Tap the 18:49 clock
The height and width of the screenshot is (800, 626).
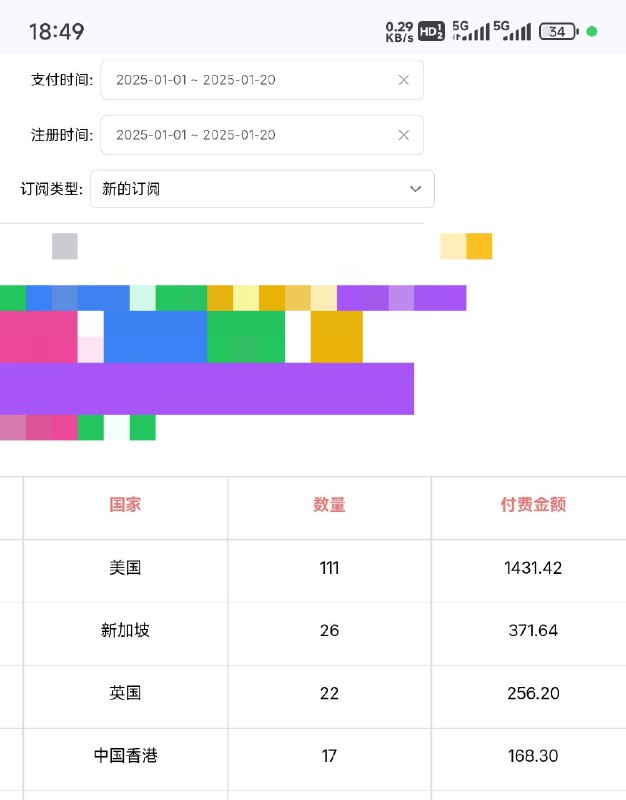[57, 32]
